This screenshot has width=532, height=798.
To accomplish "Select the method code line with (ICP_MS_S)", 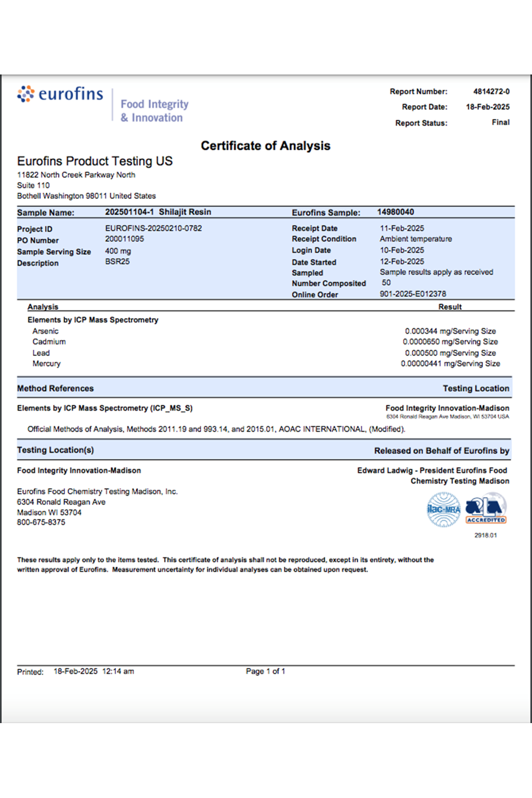I will (x=105, y=408).
